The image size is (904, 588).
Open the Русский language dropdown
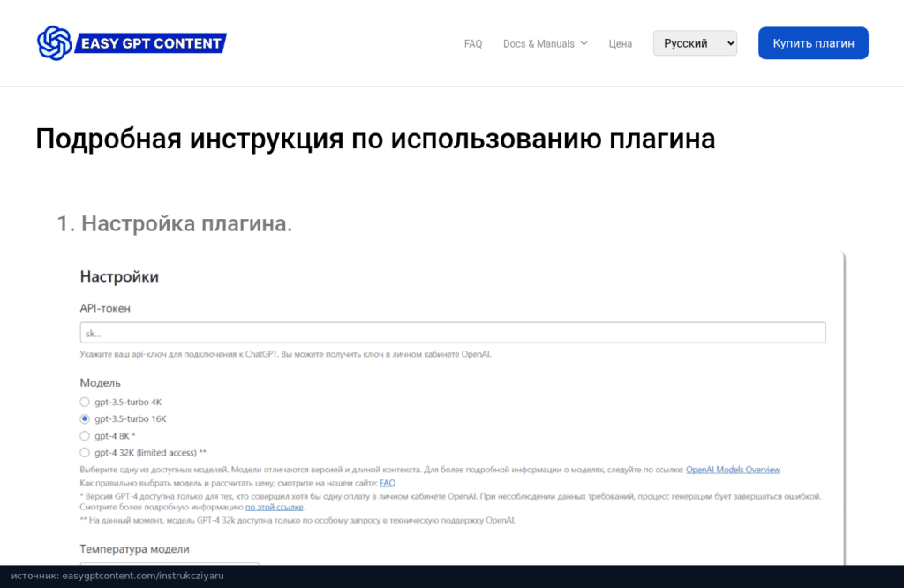coord(695,43)
